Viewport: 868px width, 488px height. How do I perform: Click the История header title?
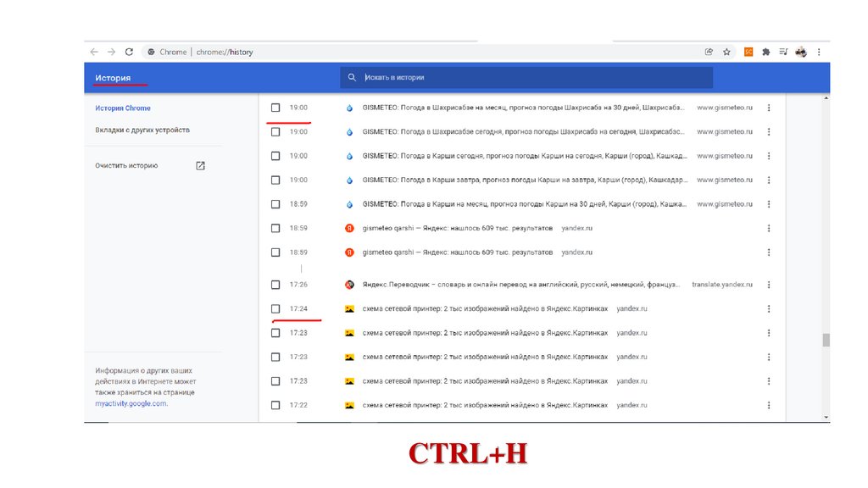point(113,78)
